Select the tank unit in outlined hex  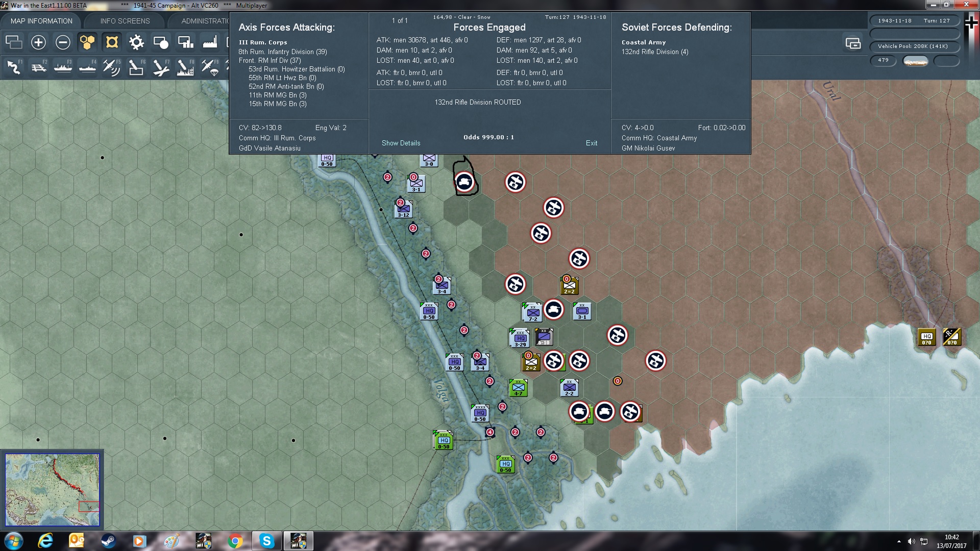464,182
